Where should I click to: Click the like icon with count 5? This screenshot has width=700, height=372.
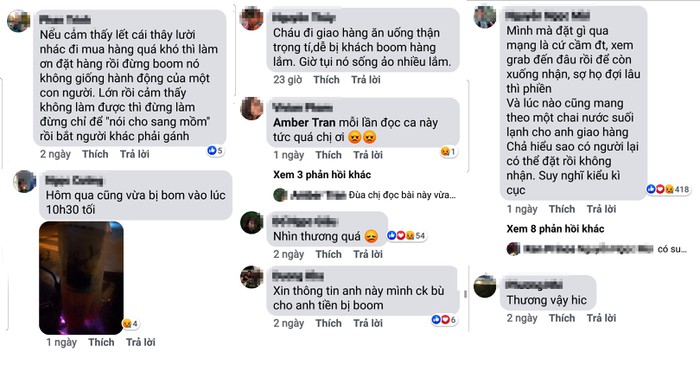click(x=215, y=150)
